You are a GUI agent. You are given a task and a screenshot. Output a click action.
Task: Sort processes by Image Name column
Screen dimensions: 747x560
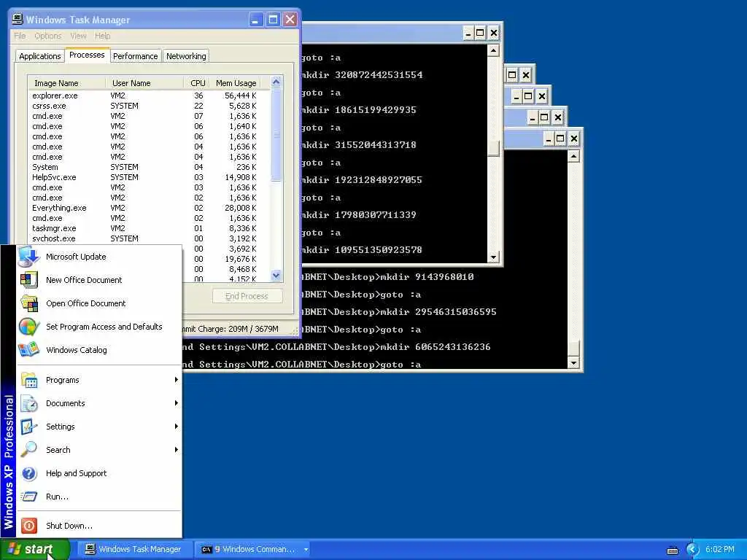66,83
